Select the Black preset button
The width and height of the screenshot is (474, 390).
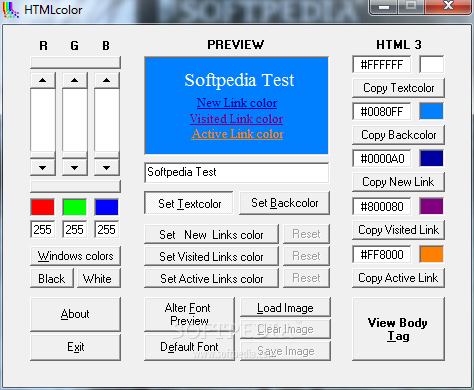52,278
